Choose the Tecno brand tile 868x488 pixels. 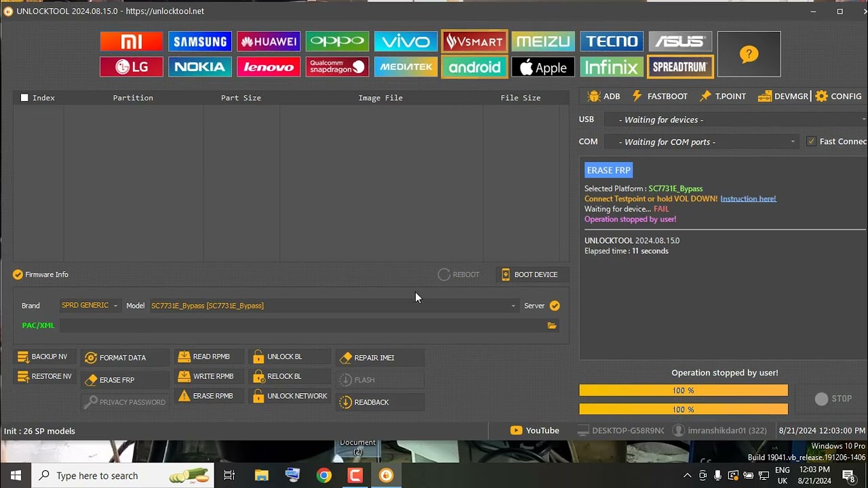coord(612,41)
